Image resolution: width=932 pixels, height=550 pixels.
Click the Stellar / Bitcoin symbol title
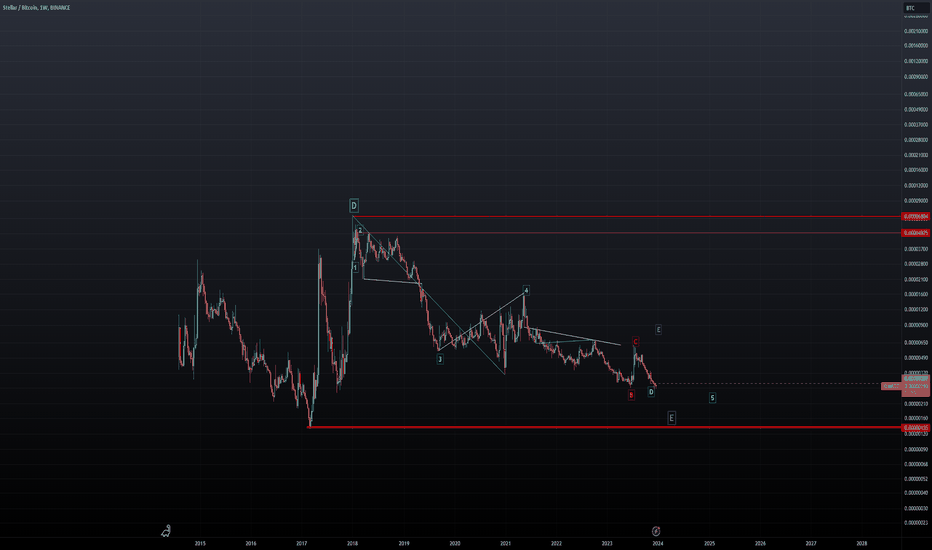tap(36, 8)
